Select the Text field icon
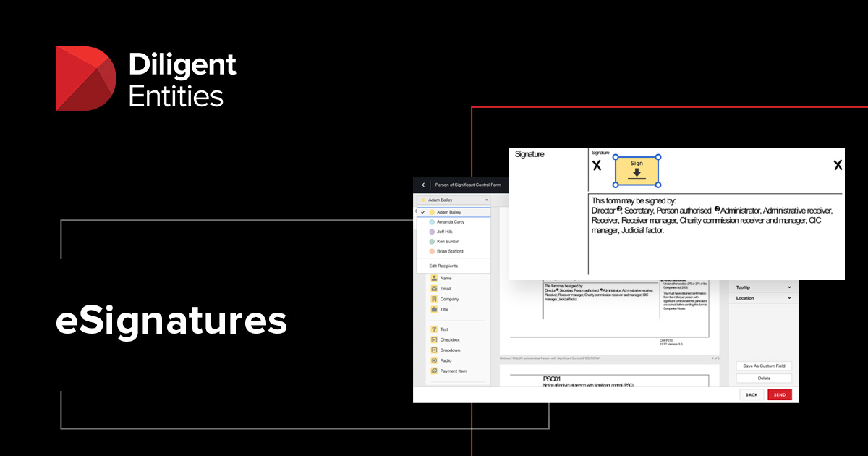This screenshot has height=456, width=868. coord(434,329)
